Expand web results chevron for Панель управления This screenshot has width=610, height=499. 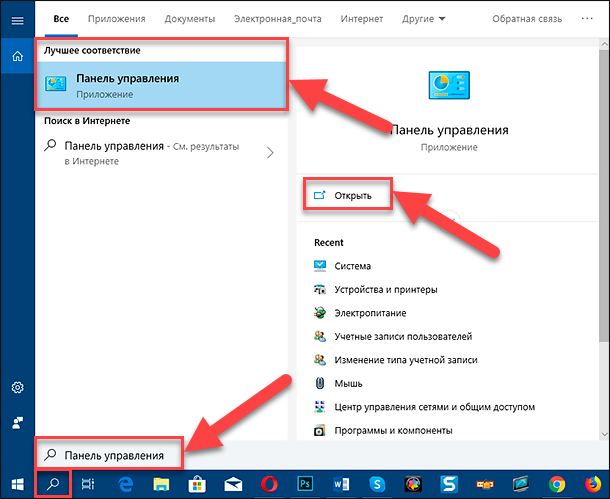tap(270, 152)
